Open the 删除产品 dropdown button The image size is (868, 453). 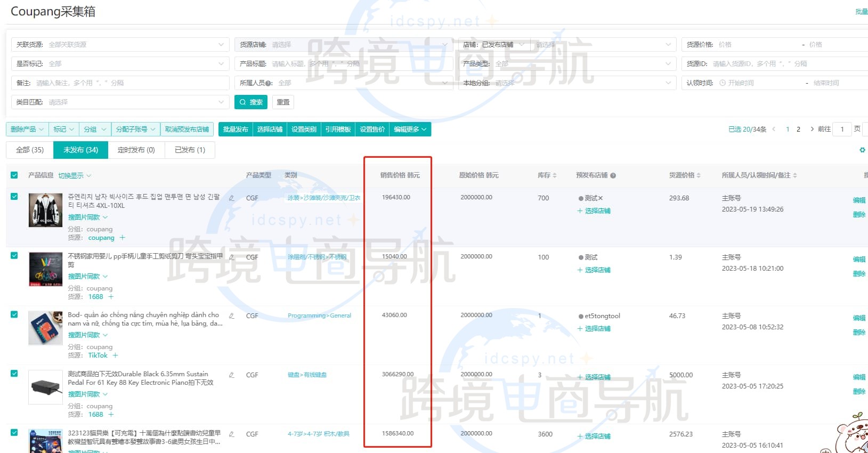tap(27, 130)
